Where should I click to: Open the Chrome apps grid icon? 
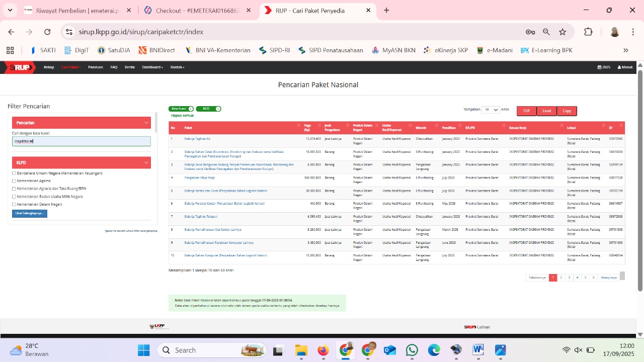pos(10,50)
